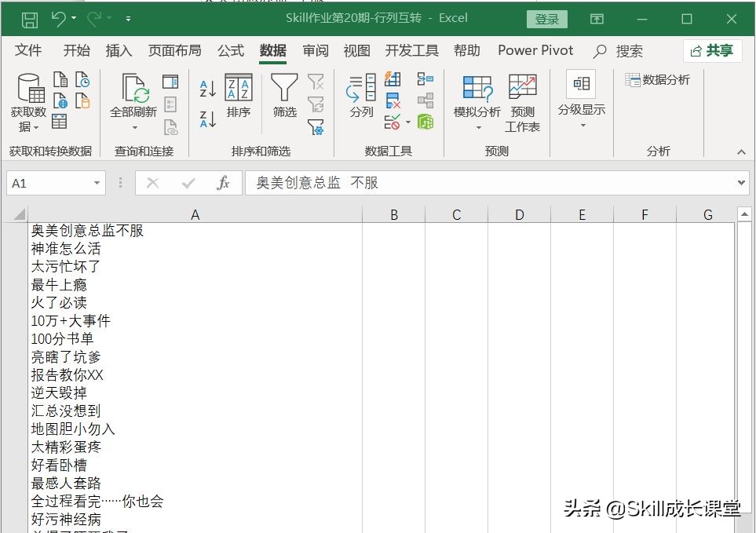Click the 数据分析 (Data Analysis) icon
This screenshot has width=756, height=533.
[657, 79]
